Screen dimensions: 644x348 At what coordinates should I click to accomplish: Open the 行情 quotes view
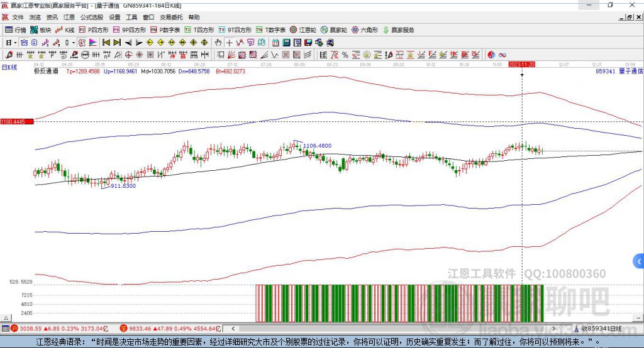coord(15,30)
